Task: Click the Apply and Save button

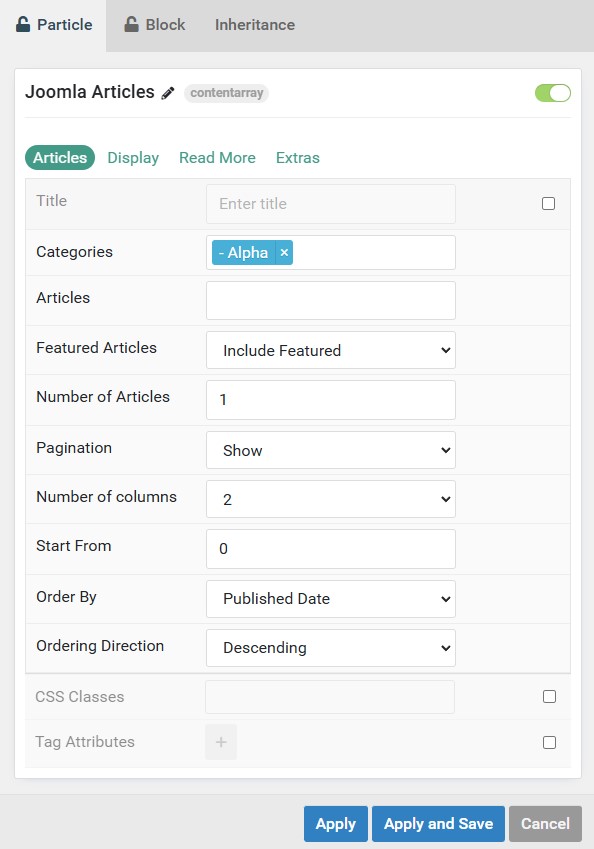Action: (438, 824)
